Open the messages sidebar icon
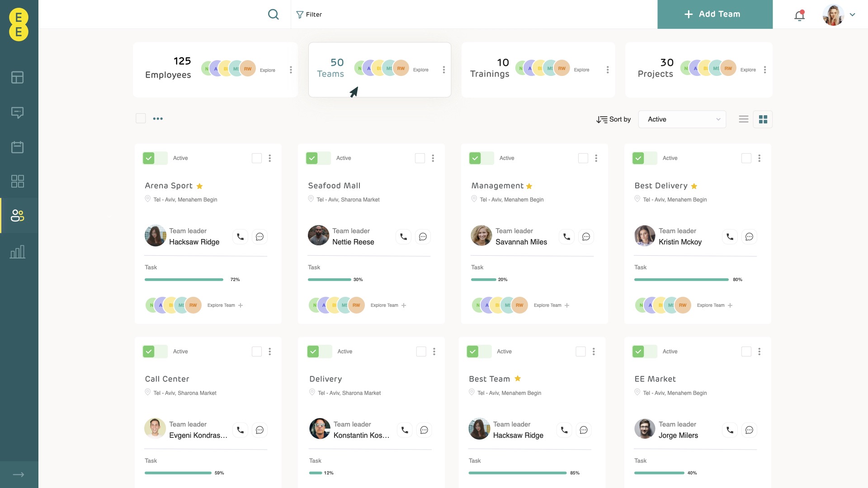Viewport: 868px width, 488px height. coord(18,113)
